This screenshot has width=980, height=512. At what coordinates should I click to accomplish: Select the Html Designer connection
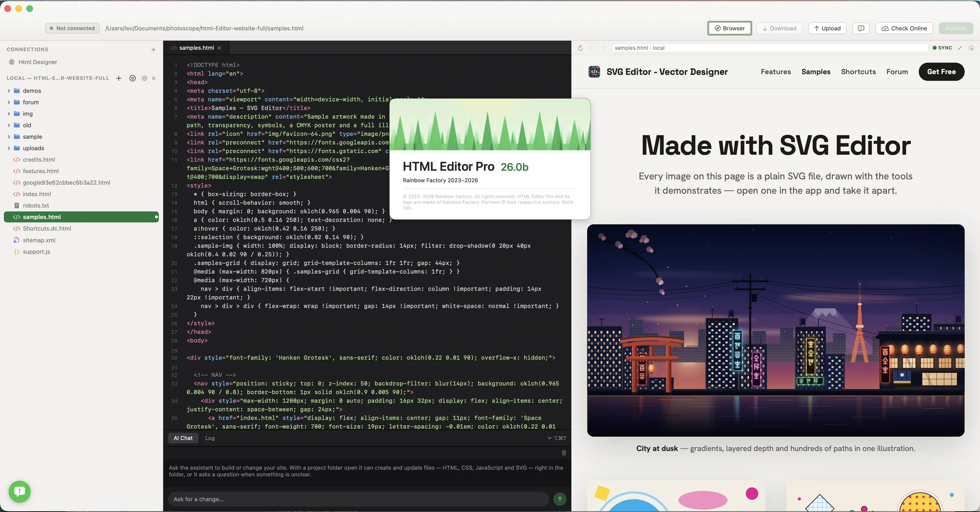point(38,62)
